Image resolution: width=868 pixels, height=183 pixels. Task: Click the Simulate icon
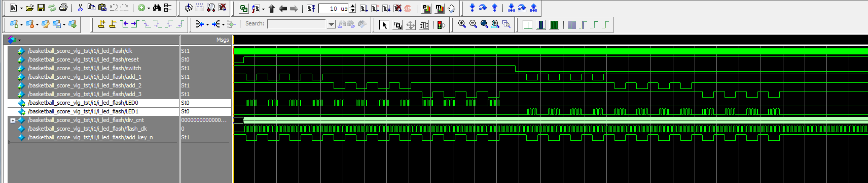click(x=211, y=8)
